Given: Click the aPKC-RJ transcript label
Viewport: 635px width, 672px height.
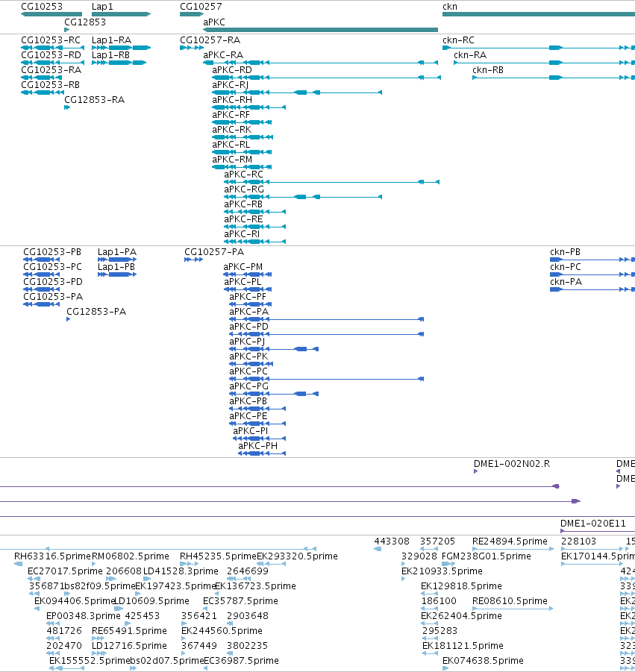Looking at the screenshot, I should [x=231, y=85].
